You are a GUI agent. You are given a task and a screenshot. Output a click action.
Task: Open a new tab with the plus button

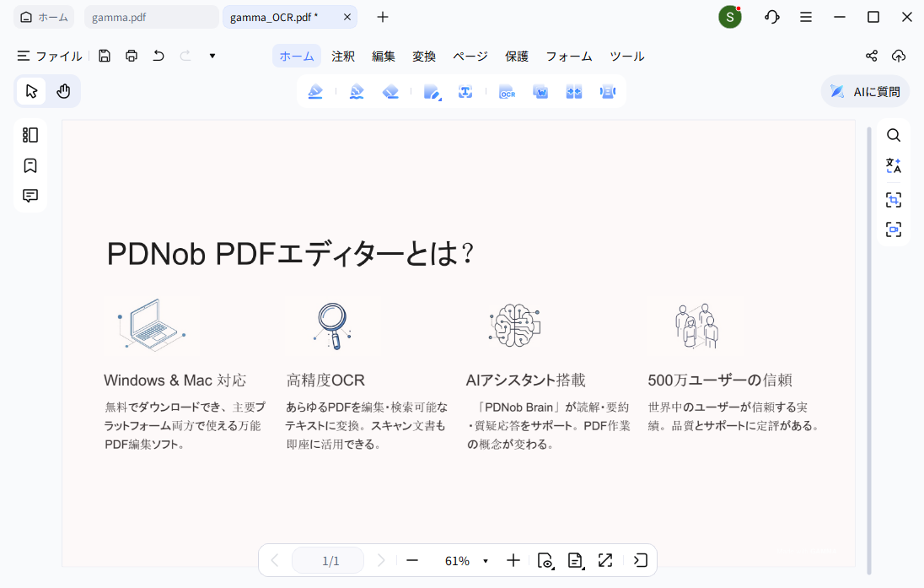(383, 17)
